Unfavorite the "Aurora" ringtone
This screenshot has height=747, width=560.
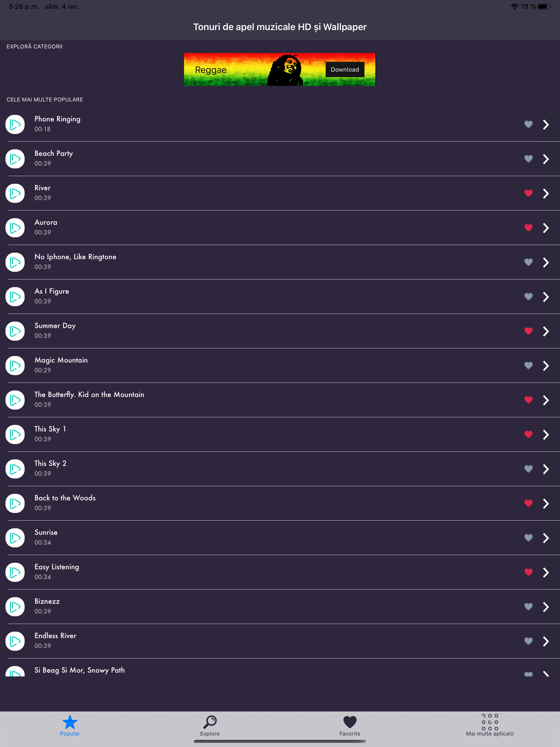click(x=528, y=227)
